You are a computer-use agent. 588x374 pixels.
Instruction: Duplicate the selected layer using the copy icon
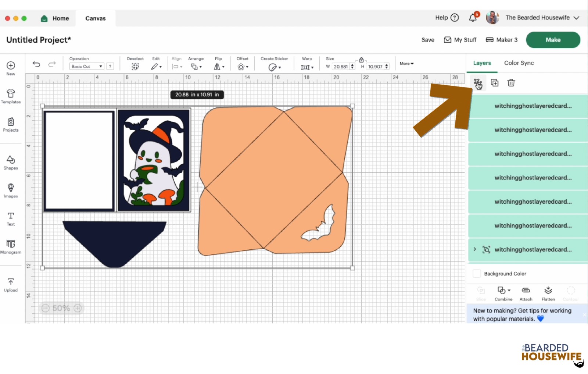click(x=495, y=83)
